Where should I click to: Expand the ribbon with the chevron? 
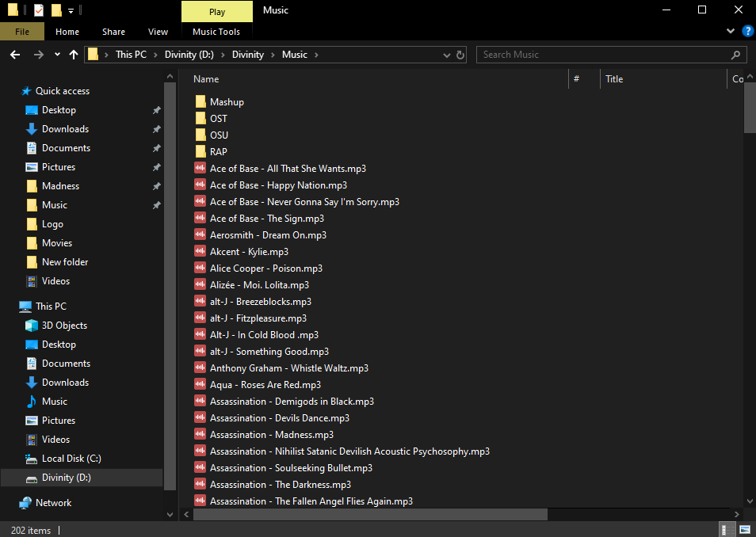[731, 32]
